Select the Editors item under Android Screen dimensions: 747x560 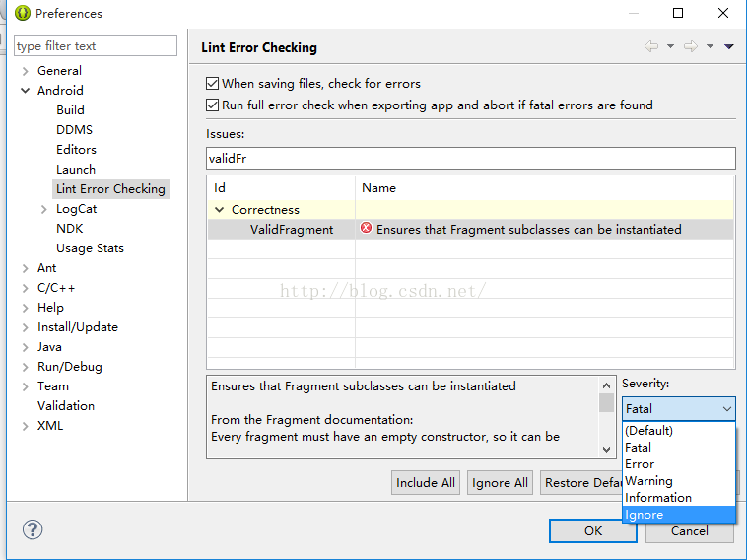click(x=76, y=150)
